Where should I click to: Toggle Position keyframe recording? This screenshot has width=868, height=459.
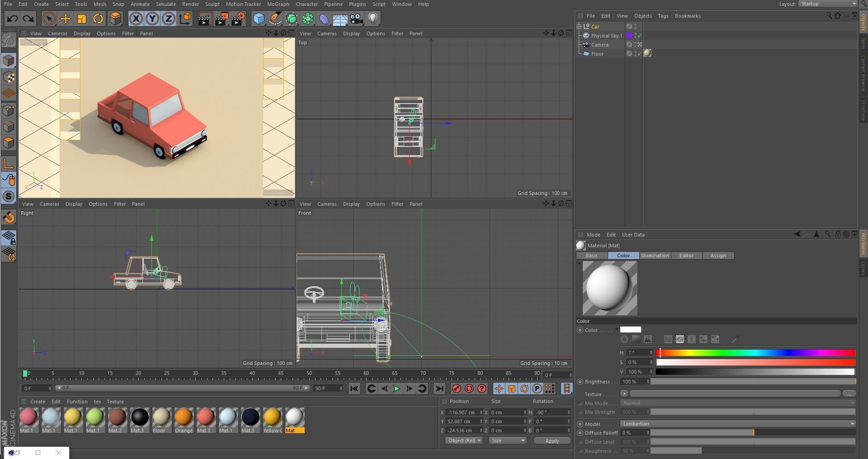point(499,388)
